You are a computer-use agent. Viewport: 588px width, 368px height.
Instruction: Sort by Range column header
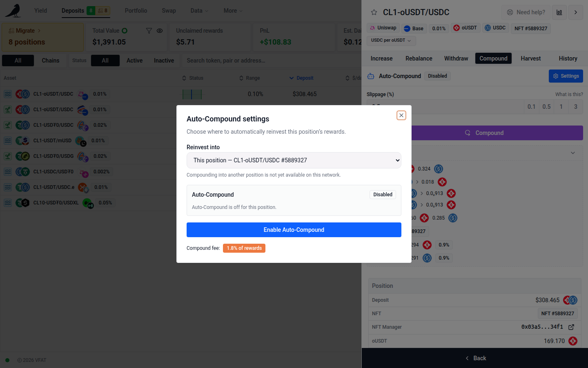(x=249, y=78)
